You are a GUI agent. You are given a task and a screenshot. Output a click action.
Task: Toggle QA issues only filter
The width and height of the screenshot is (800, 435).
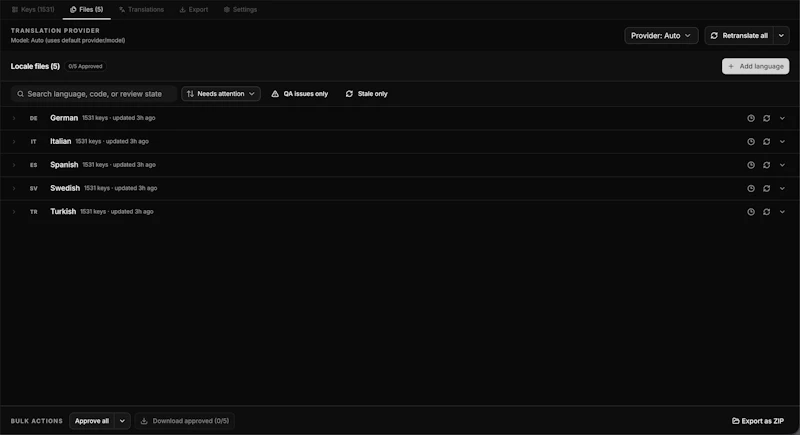(x=299, y=94)
